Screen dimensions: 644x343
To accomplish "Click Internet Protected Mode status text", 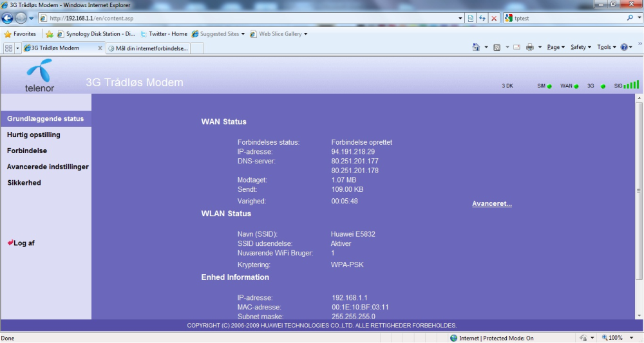I will click(496, 338).
